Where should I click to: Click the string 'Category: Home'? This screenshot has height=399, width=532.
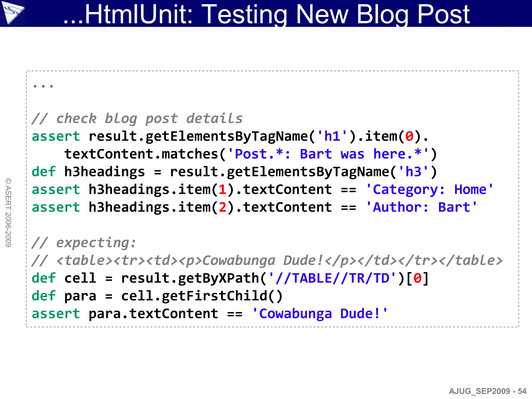tap(430, 190)
